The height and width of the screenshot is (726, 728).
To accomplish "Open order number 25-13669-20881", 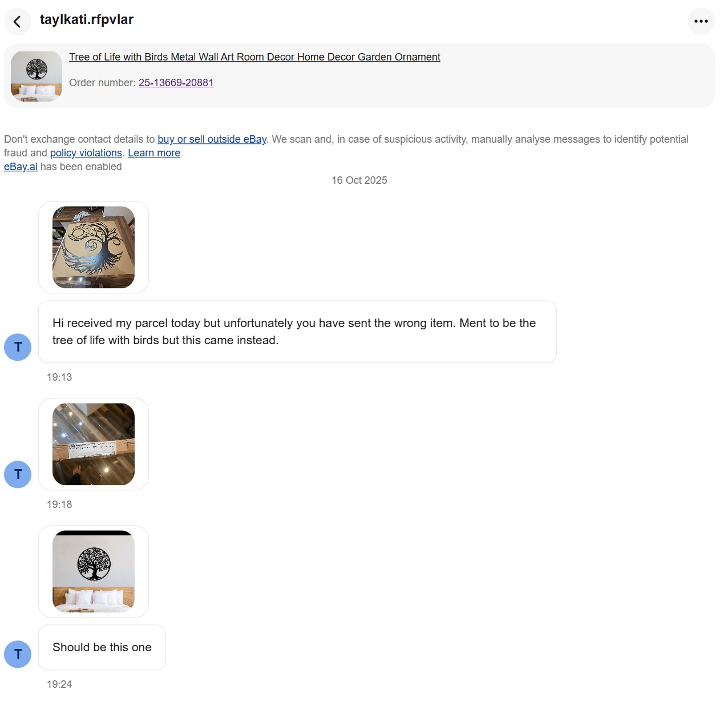I will [176, 83].
